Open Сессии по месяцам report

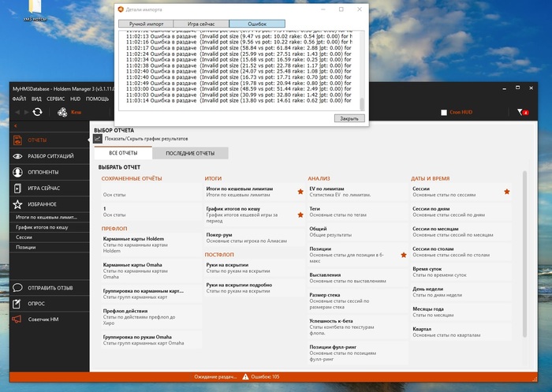coord(461,232)
